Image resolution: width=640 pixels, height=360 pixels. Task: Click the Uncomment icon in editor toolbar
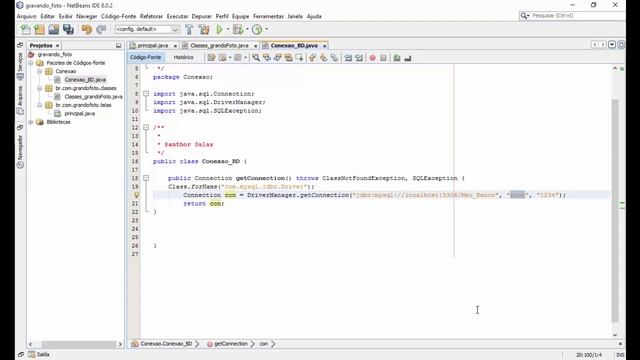pos(408,58)
